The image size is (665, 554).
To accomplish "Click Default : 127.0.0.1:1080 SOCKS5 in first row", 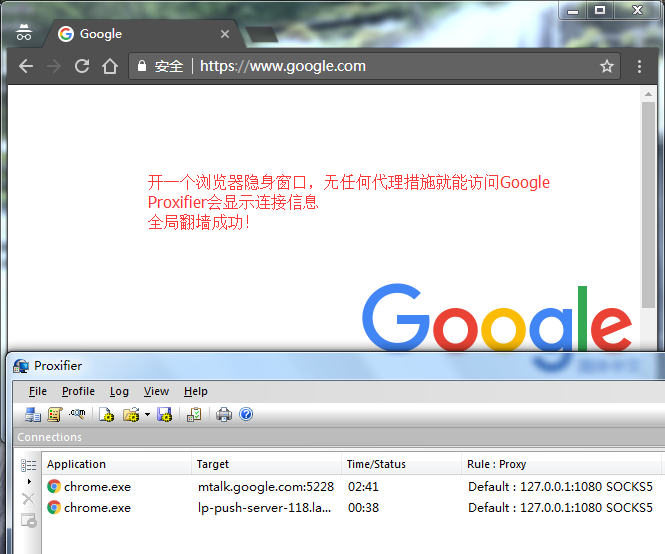I will tap(560, 487).
